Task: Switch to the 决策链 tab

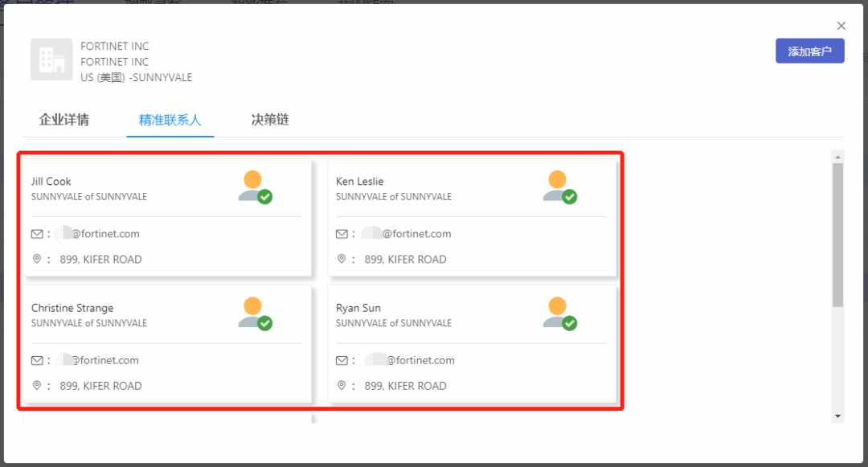Action: [270, 120]
